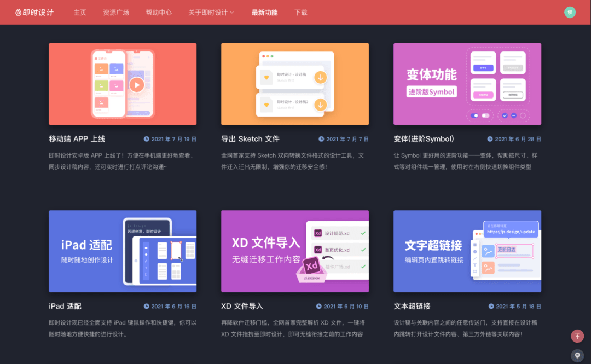Open the iPad 适配 banner thumbnail
Image resolution: width=591 pixels, height=364 pixels.
pyautogui.click(x=123, y=251)
